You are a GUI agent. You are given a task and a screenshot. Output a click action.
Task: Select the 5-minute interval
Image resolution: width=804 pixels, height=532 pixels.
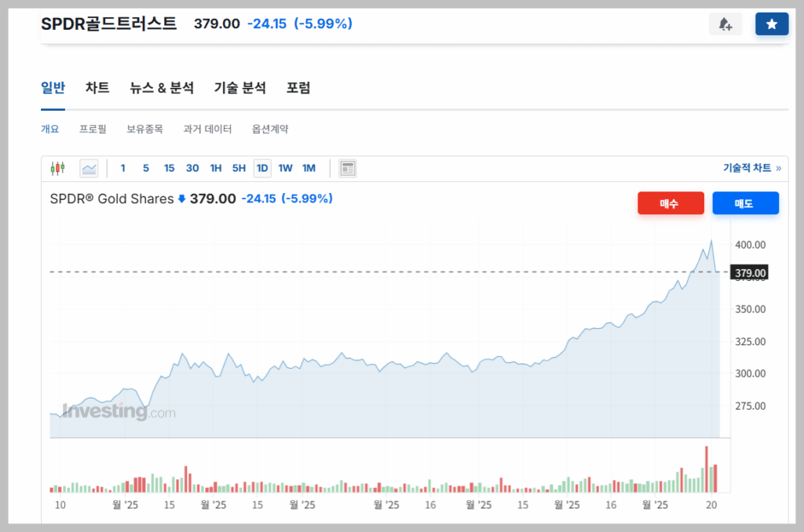[x=146, y=168]
